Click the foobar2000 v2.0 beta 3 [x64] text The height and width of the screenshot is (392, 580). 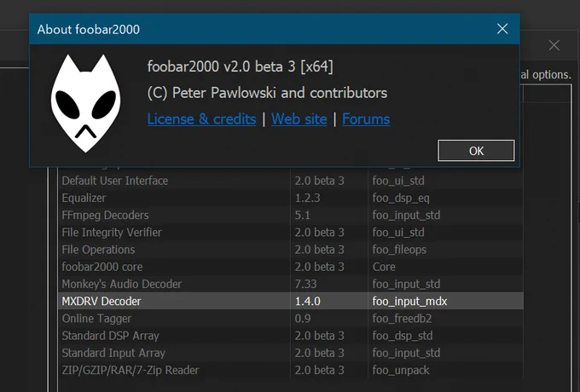(x=240, y=66)
